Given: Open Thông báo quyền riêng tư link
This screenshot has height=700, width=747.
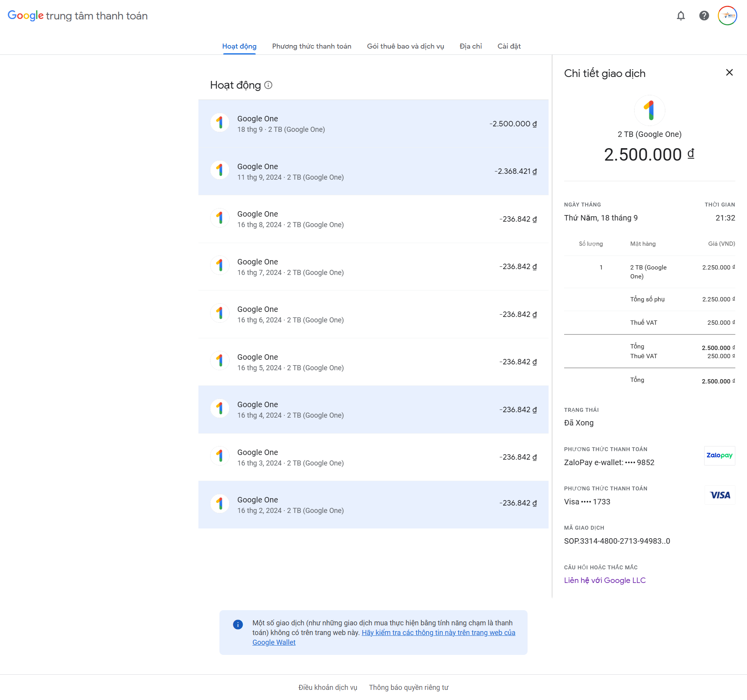Looking at the screenshot, I should point(409,687).
